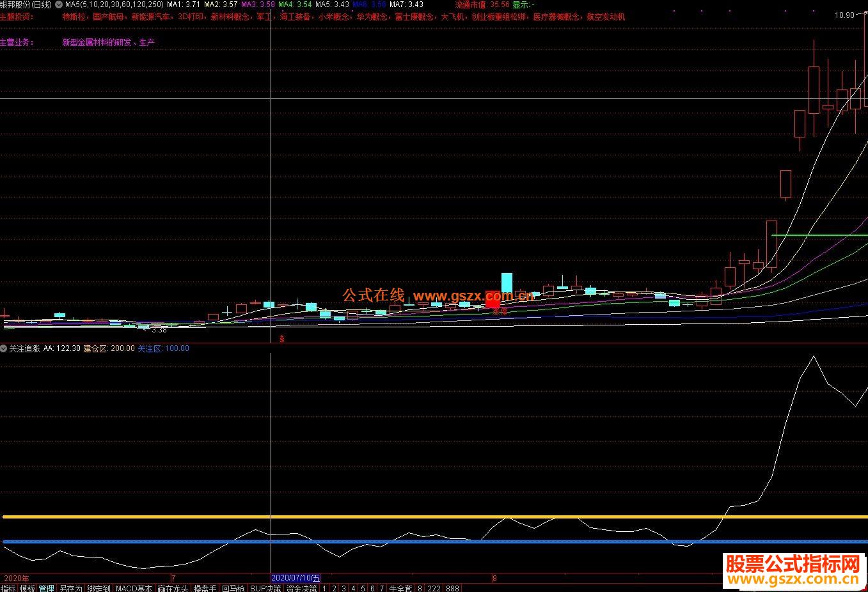Click the MA1: 3.71 value

(x=184, y=4)
